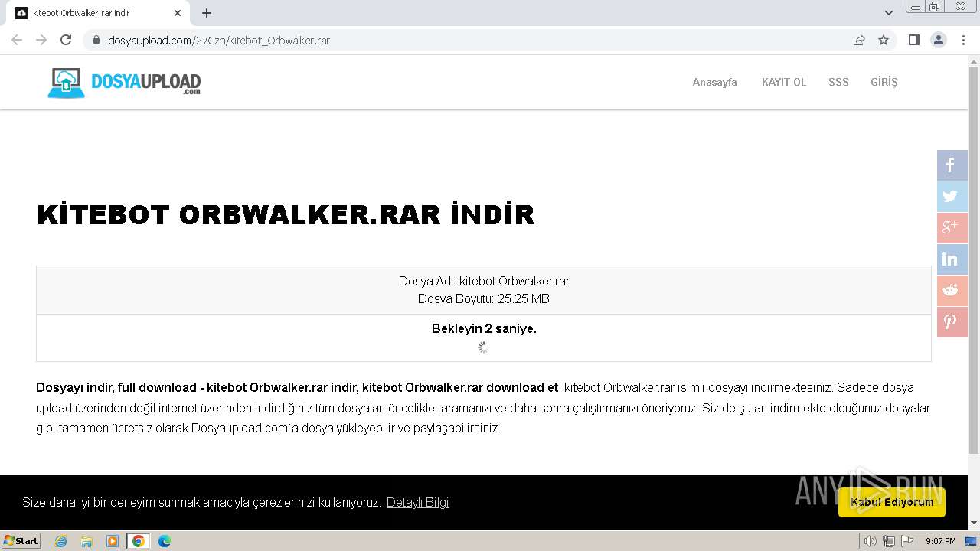The width and height of the screenshot is (980, 551).
Task: Click the Dosya Boyutu: 25.25 MB text
Action: click(484, 298)
